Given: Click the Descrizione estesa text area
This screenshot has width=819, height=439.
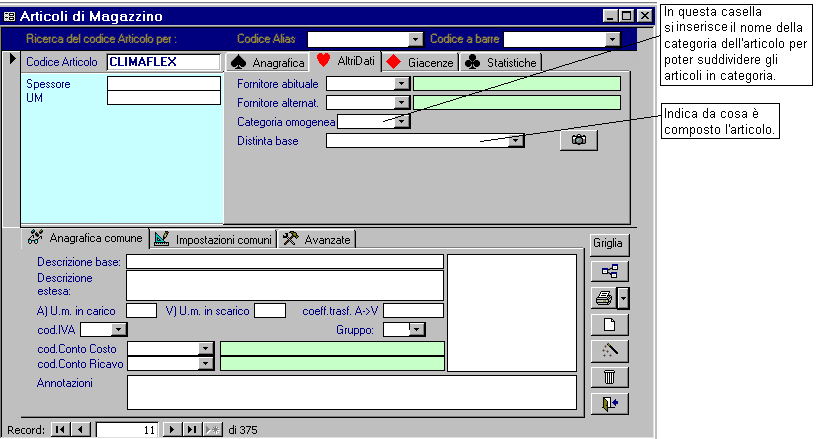Looking at the screenshot, I should [285, 285].
